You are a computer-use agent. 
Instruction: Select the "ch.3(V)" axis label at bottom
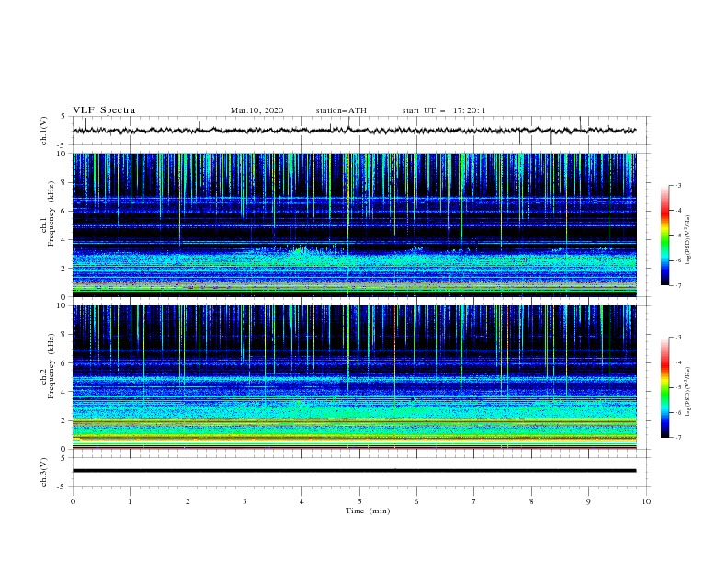coord(44,472)
